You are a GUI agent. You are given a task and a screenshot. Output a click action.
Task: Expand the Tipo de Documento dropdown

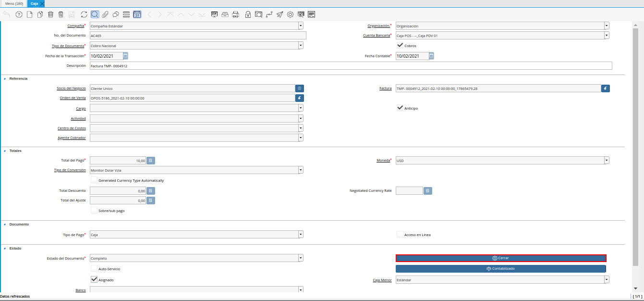pyautogui.click(x=301, y=46)
